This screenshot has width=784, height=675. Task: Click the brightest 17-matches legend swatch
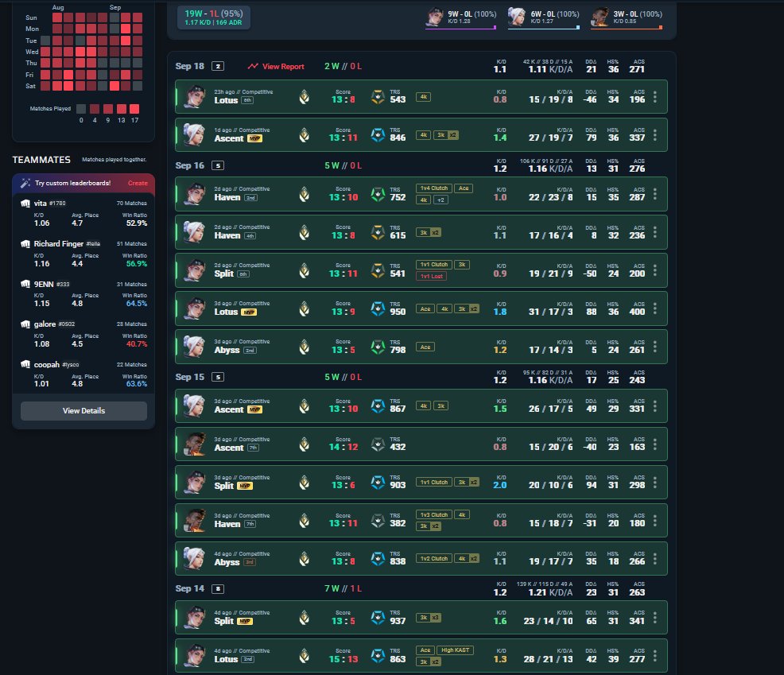coord(134,109)
